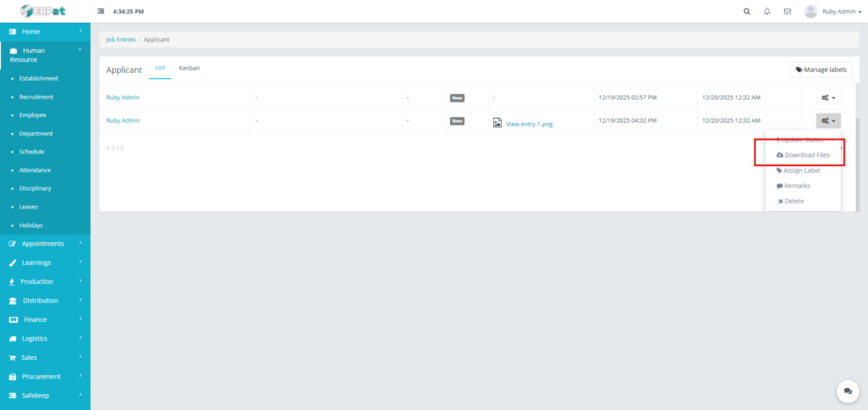Open Leaves under Human Resource
This screenshot has height=410, width=868.
(29, 207)
